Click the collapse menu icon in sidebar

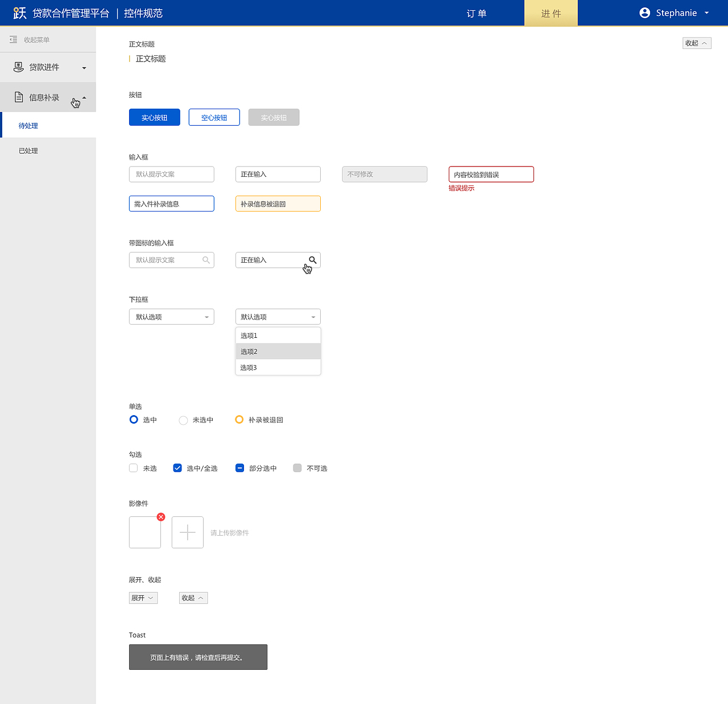click(14, 39)
